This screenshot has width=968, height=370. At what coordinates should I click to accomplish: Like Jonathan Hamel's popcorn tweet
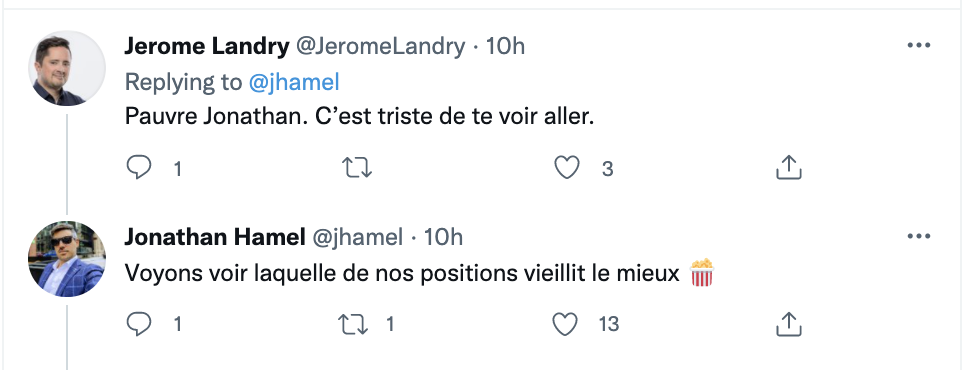point(565,324)
